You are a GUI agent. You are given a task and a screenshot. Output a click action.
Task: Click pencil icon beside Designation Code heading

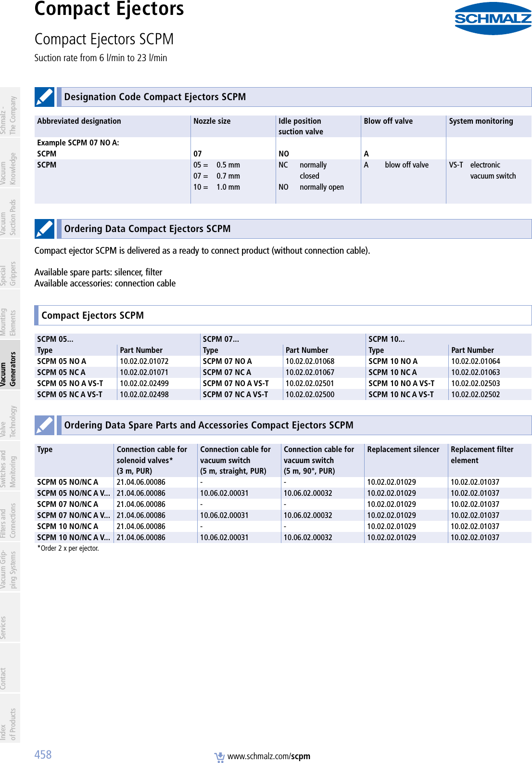(44, 97)
